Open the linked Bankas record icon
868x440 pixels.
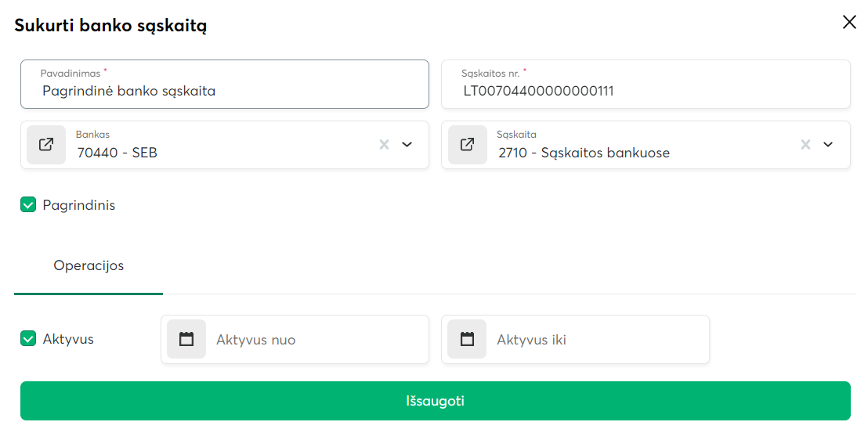46,145
